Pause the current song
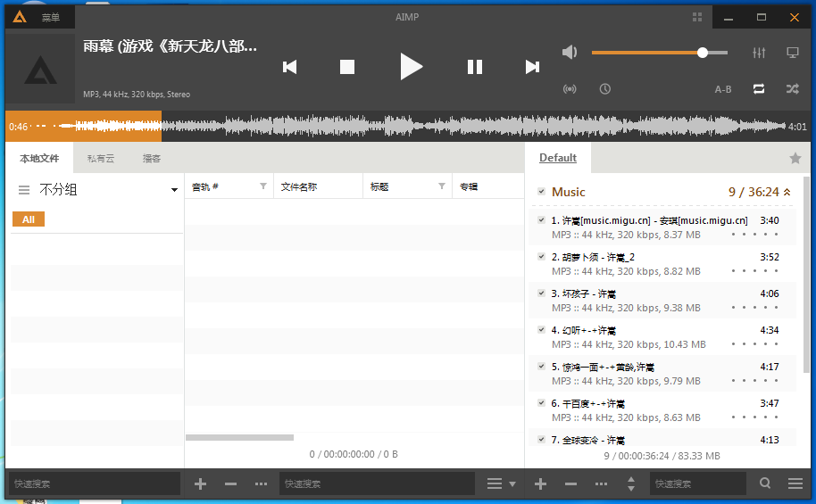 (475, 67)
